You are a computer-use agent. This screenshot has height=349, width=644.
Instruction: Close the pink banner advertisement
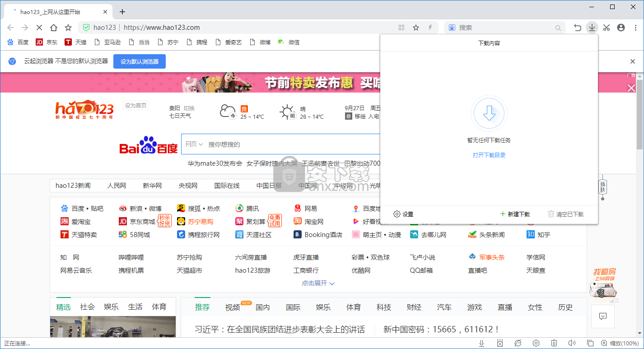coord(631,88)
